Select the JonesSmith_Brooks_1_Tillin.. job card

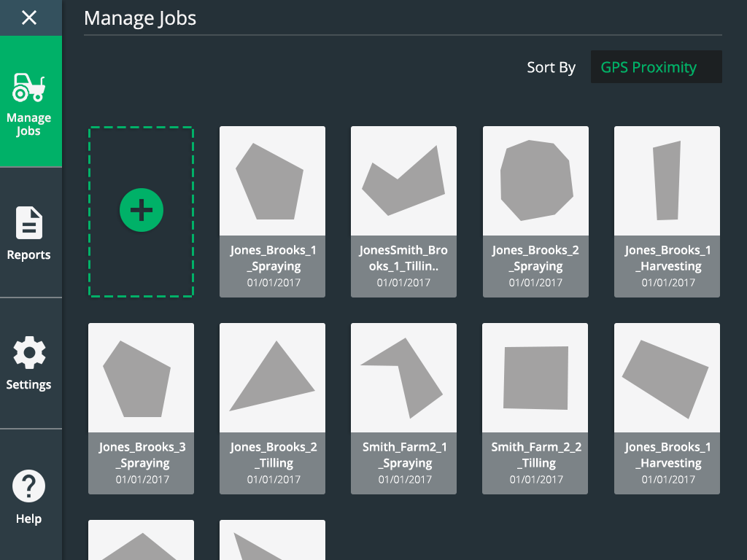point(403,211)
